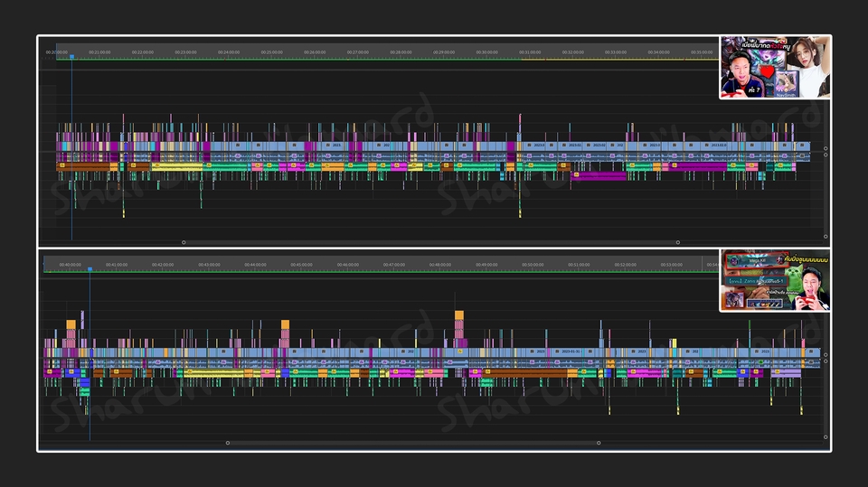868x487 pixels.
Task: Click the bottom vertical zoom handle of bottom timeline
Action: tap(826, 437)
